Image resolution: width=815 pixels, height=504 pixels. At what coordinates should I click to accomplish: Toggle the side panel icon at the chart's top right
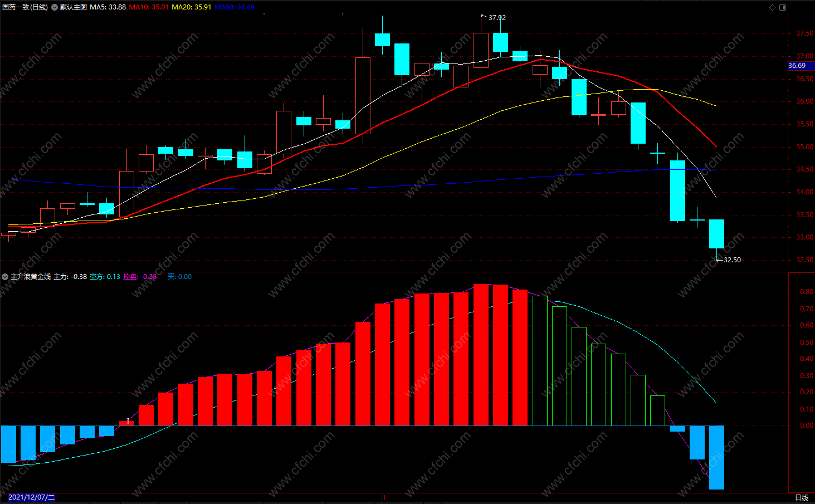pyautogui.click(x=783, y=7)
